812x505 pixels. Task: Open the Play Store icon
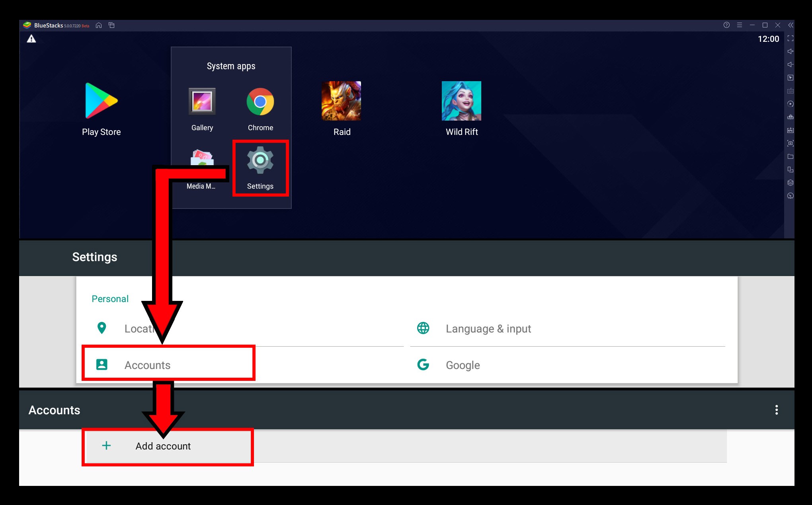(102, 102)
